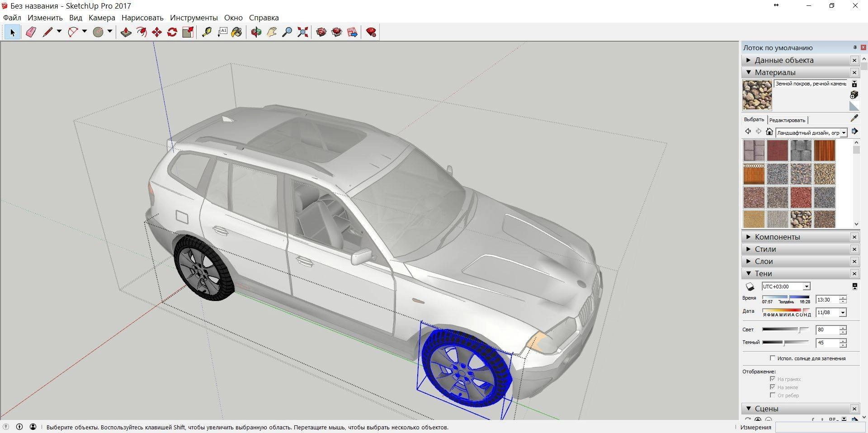This screenshot has width=868, height=433.
Task: Click the river stone material preview thumbnail
Action: pyautogui.click(x=757, y=95)
